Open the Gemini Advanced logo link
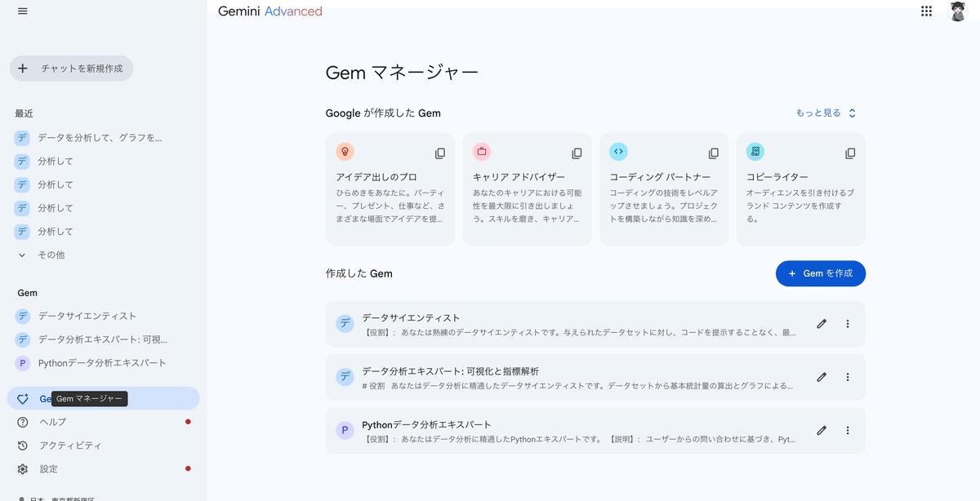 (x=270, y=11)
